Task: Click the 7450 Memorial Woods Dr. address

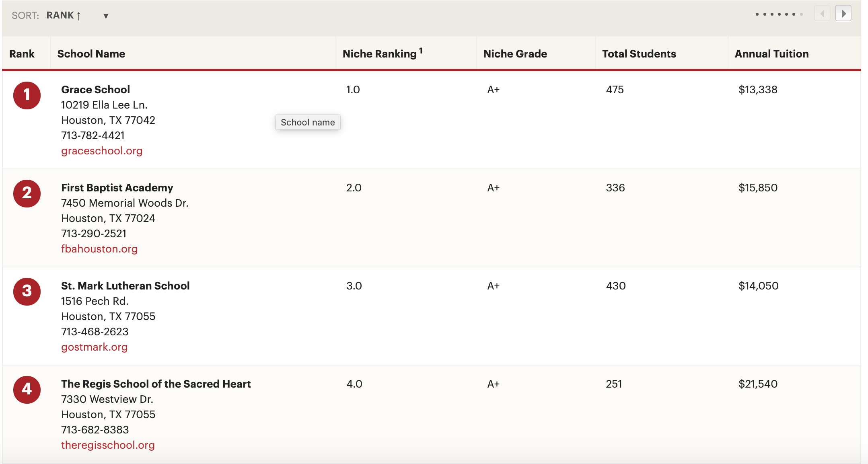Action: pyautogui.click(x=125, y=203)
